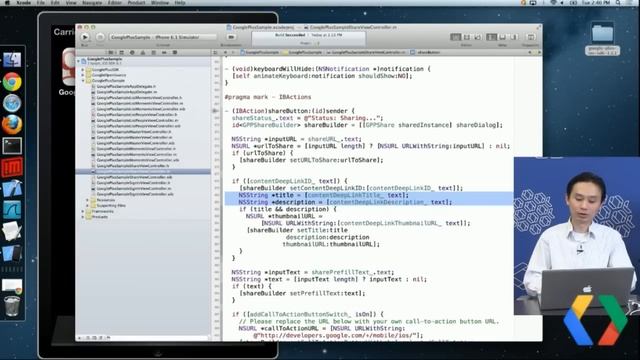Open the View menu

pos(71,2)
